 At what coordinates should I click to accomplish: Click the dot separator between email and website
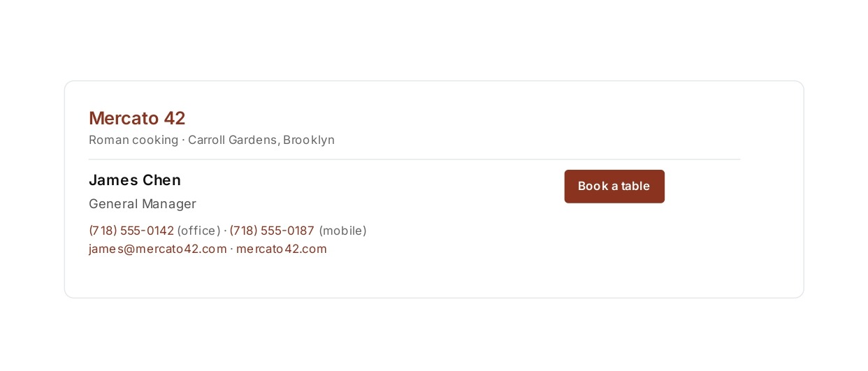pyautogui.click(x=231, y=249)
